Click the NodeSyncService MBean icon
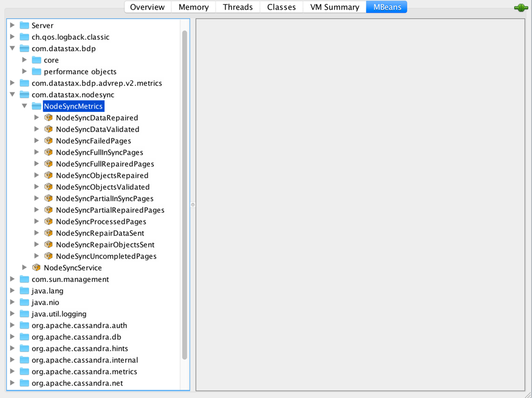Image resolution: width=532 pixels, height=398 pixels. 36,268
